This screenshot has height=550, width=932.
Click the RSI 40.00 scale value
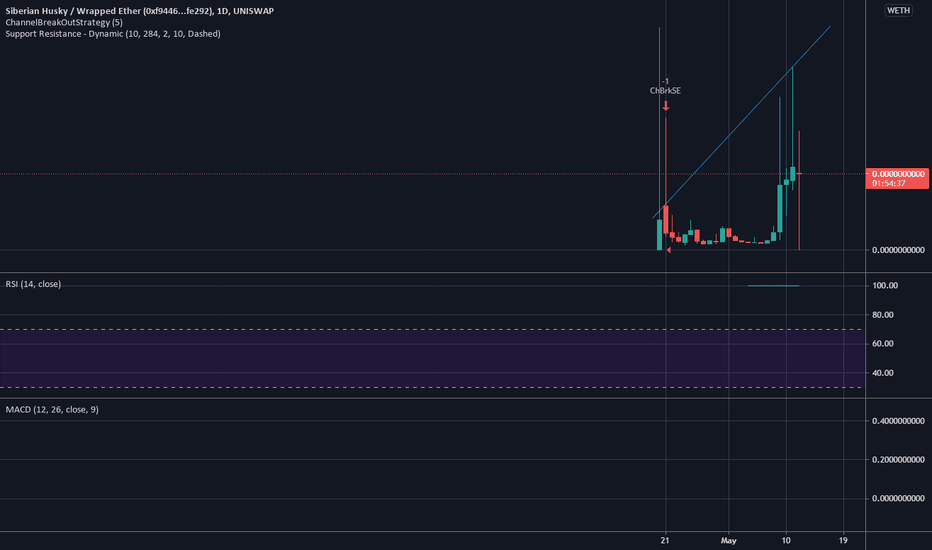[x=883, y=373]
